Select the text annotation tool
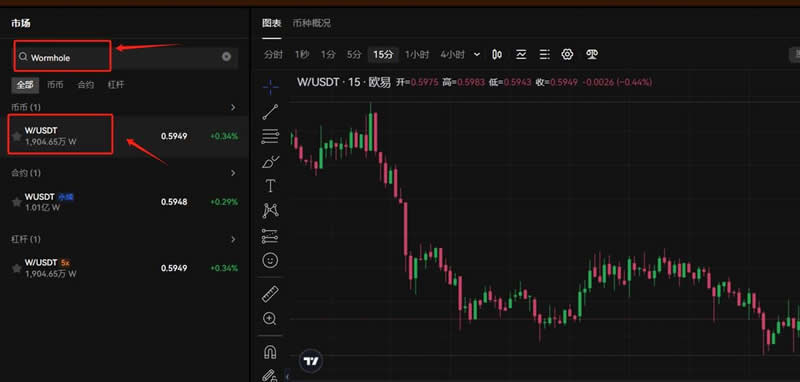This screenshot has width=800, height=382. click(x=270, y=186)
